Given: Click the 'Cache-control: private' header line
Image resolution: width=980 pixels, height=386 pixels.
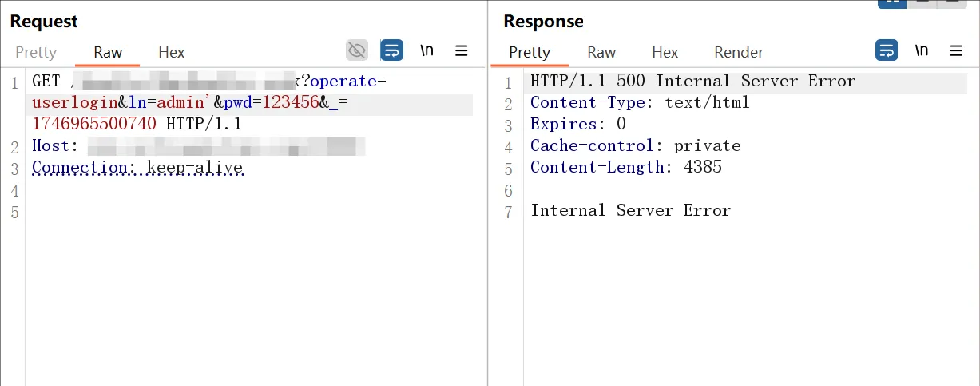Looking at the screenshot, I should click(x=636, y=145).
